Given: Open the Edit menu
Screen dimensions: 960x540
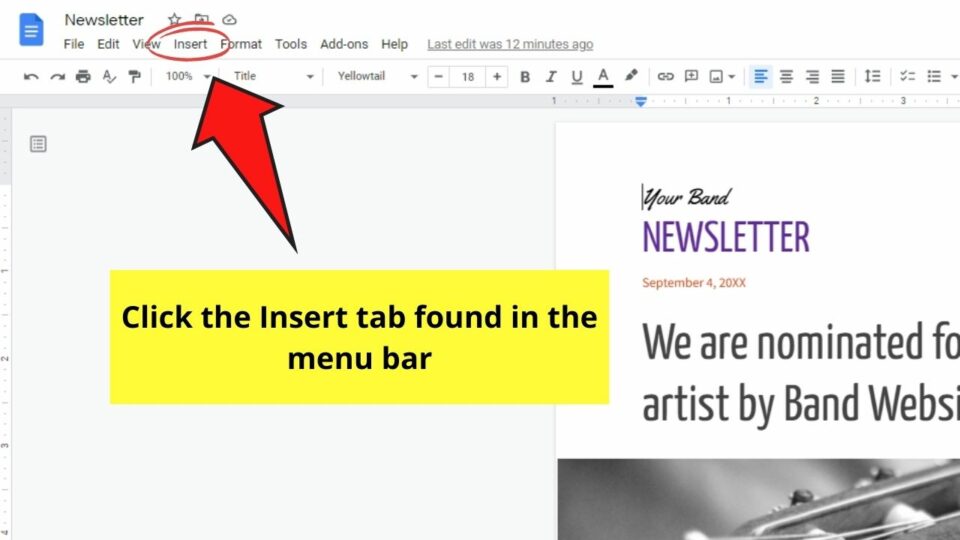Looking at the screenshot, I should pos(108,44).
